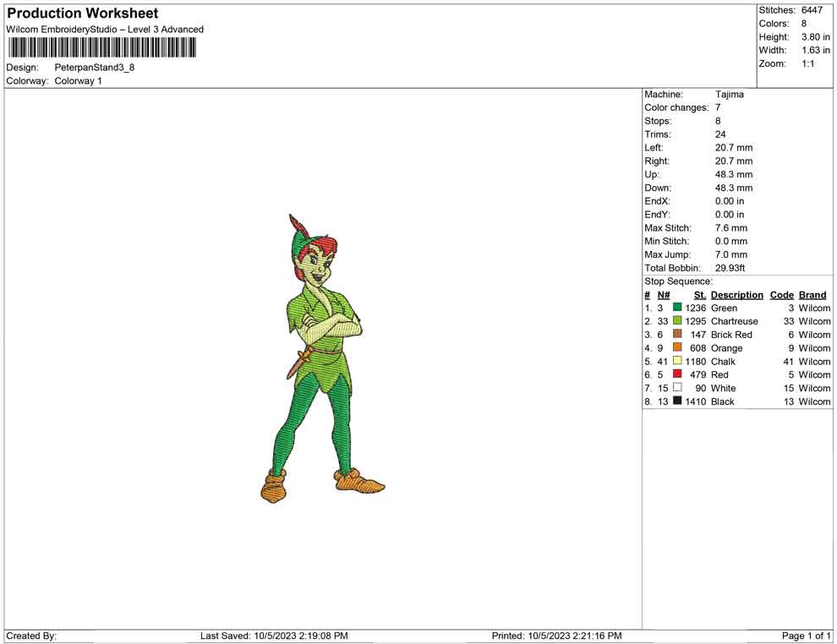The image size is (837, 644).
Task: Click the White thread color swatch
Action: pyautogui.click(x=677, y=387)
